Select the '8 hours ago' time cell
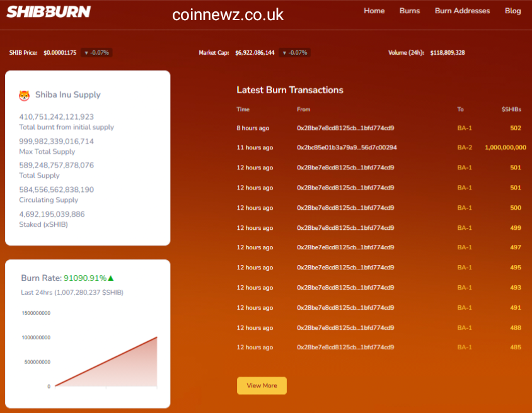The height and width of the screenshot is (413, 532). point(253,128)
